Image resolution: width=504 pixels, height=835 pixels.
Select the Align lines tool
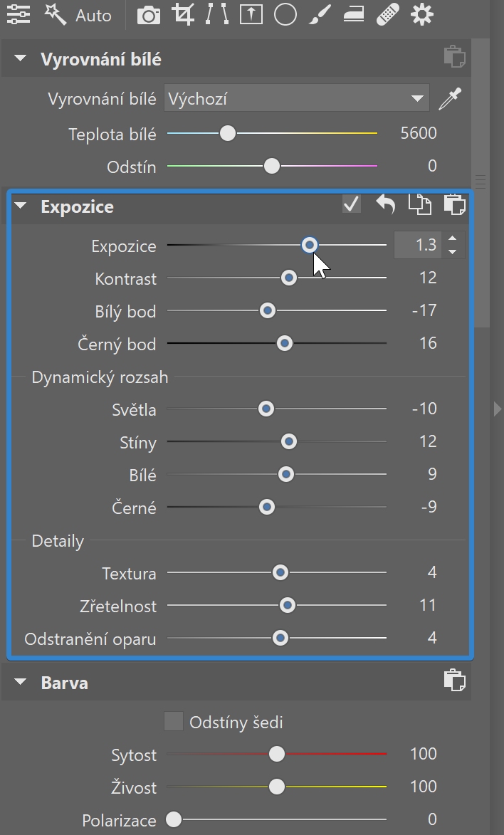217,15
